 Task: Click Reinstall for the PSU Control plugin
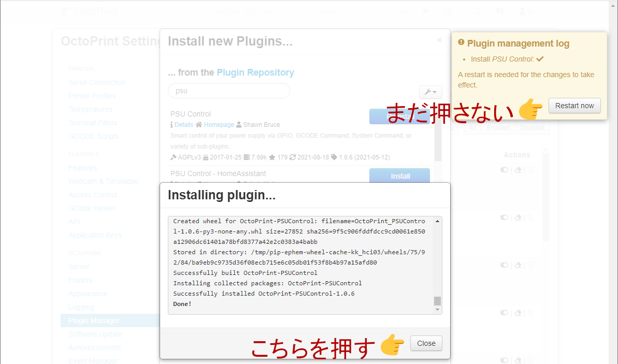point(399,117)
